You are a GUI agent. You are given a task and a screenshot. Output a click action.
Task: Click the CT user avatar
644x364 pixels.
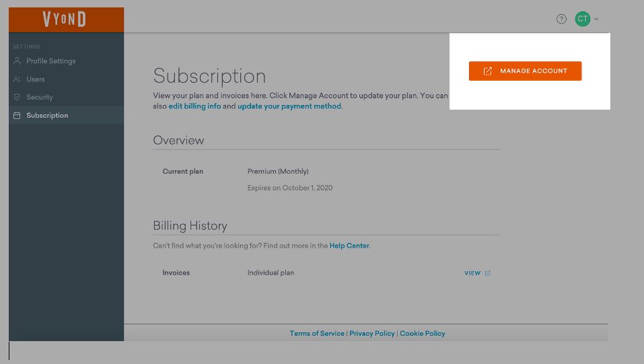(582, 19)
